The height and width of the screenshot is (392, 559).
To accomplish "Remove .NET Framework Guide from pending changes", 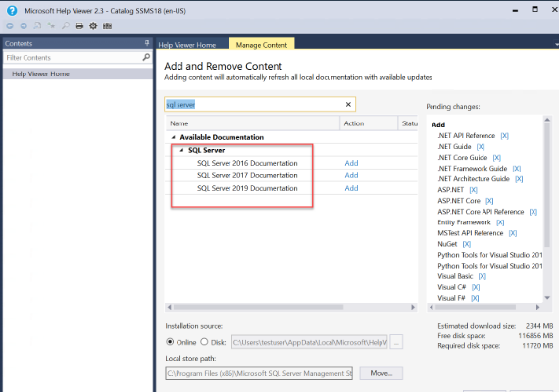I will tap(517, 169).
